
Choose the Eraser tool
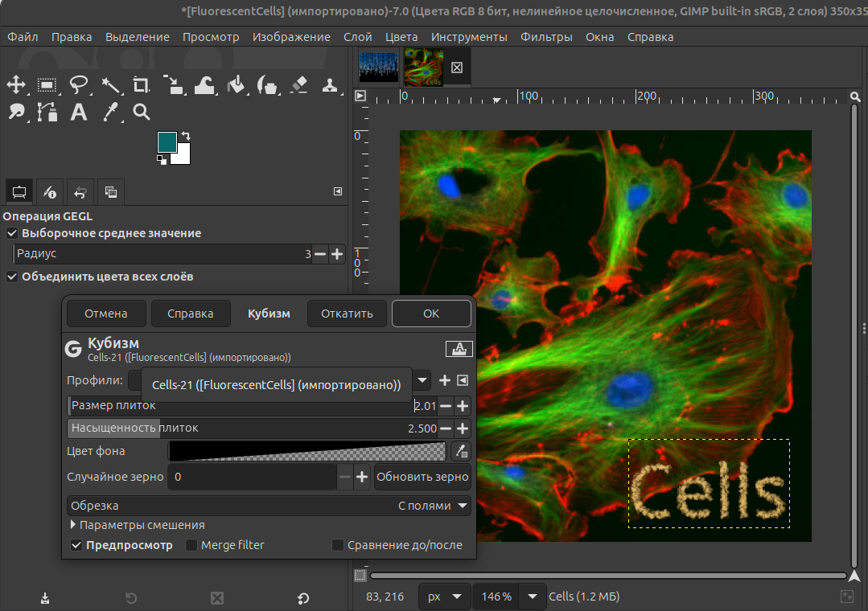point(298,84)
